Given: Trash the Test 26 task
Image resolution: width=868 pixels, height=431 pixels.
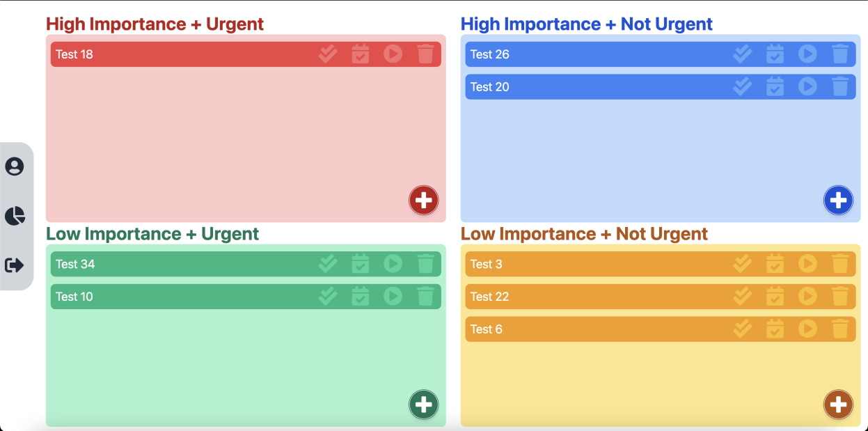Looking at the screenshot, I should [x=840, y=54].
